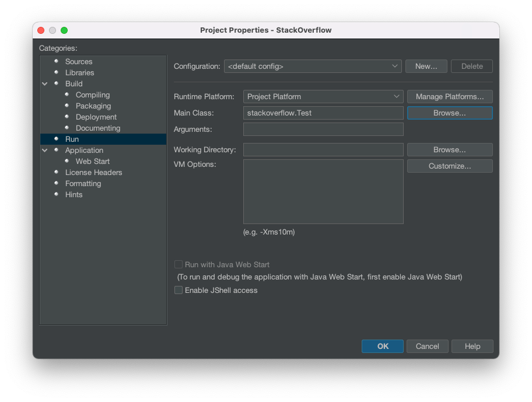Image resolution: width=532 pixels, height=402 pixels.
Task: Open the Deployment category
Action: click(x=96, y=117)
